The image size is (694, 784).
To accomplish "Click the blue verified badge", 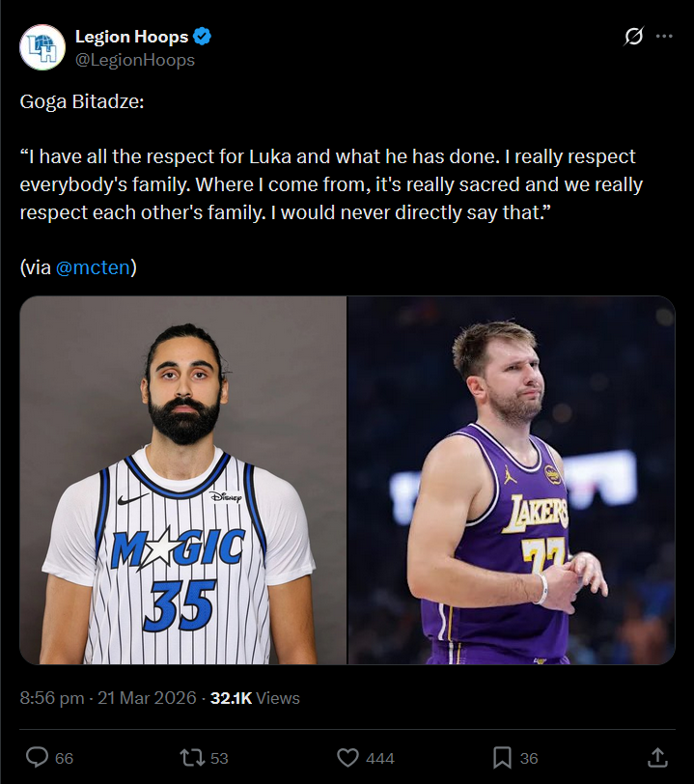I will click(203, 37).
